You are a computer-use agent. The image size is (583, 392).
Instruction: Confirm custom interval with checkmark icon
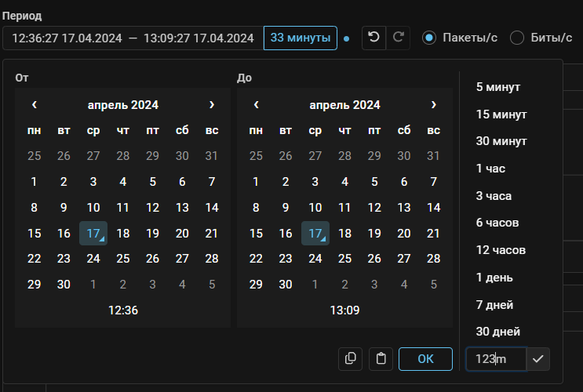coord(537,358)
